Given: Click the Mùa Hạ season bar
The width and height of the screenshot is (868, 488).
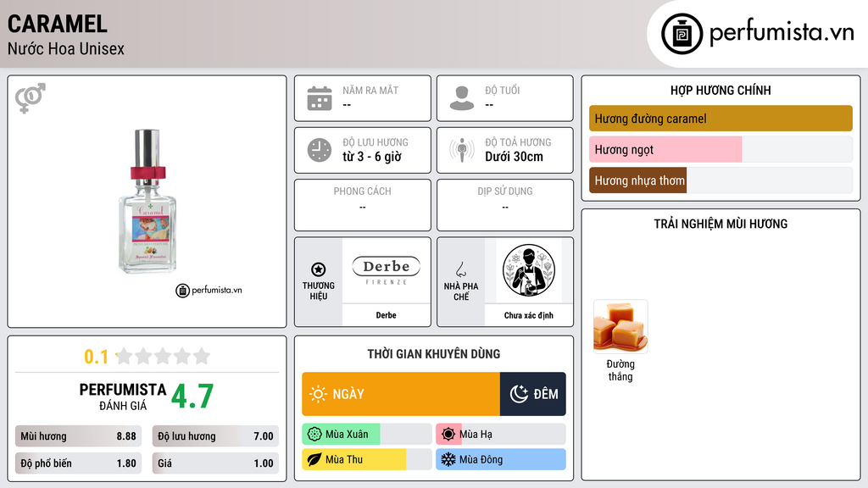Looking at the screenshot, I should point(501,435).
